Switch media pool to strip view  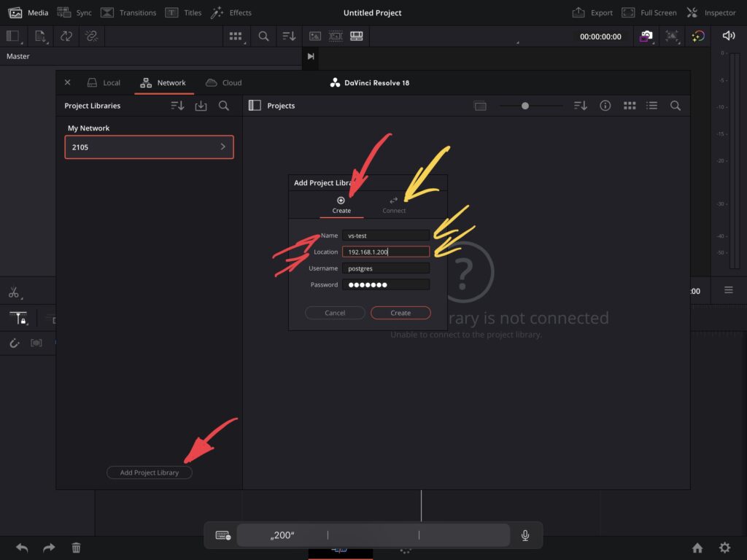(x=356, y=36)
